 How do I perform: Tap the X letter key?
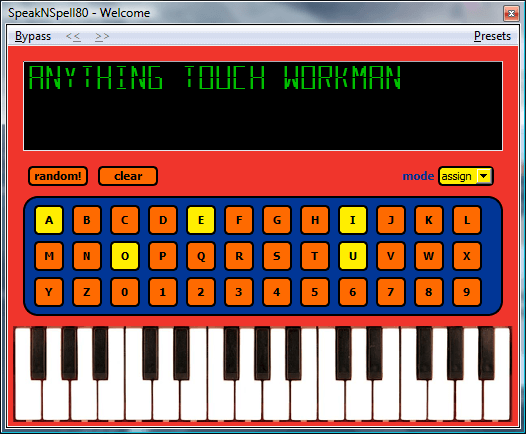[x=467, y=256]
